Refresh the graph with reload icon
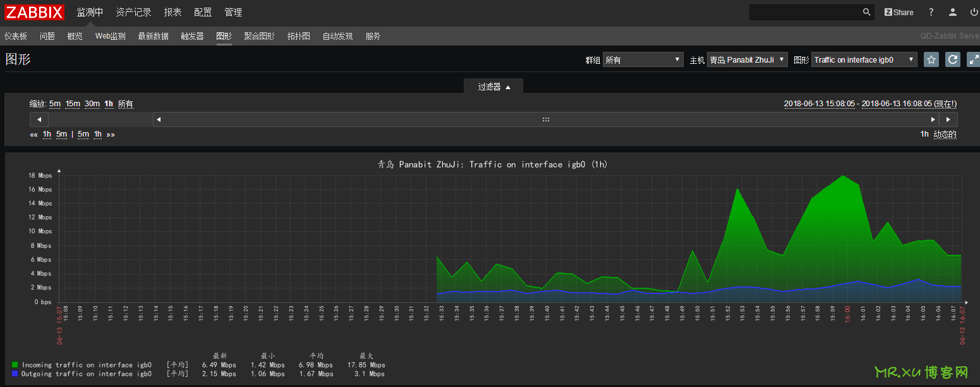980x387 pixels. pyautogui.click(x=952, y=59)
